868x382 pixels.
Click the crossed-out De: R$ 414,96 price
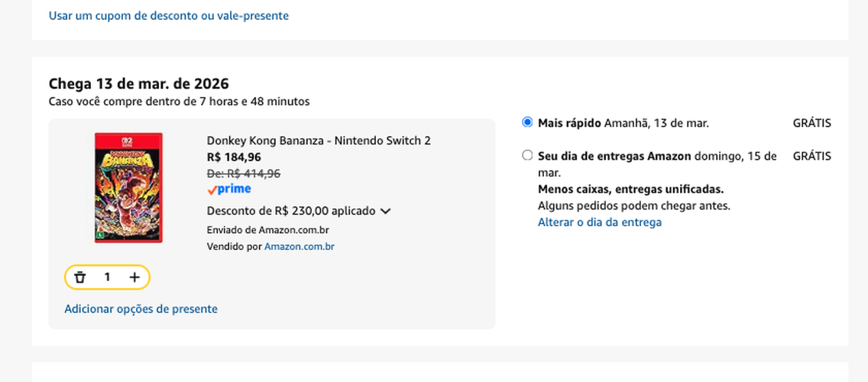(244, 174)
